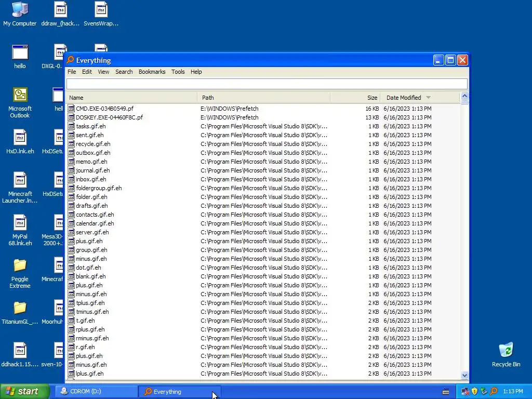Click the Everything taskbar button
Image resolution: width=532 pixels, height=399 pixels.
(x=179, y=392)
